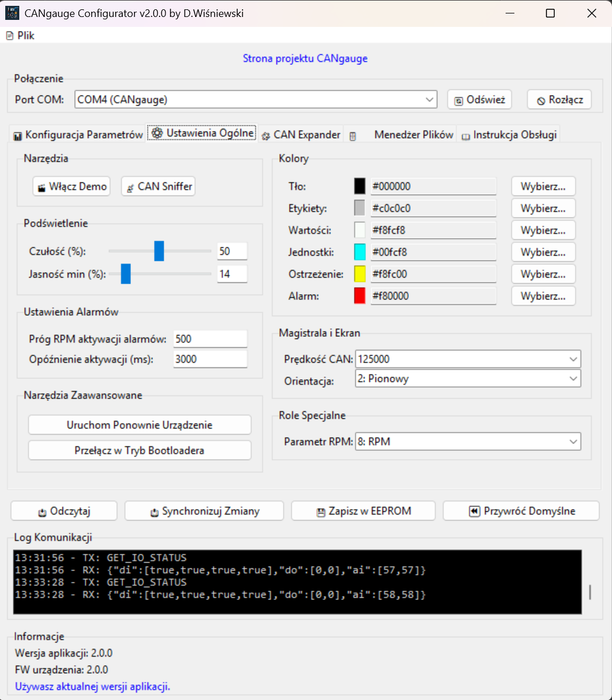Click Wybierz button for Wartości color

tap(543, 230)
